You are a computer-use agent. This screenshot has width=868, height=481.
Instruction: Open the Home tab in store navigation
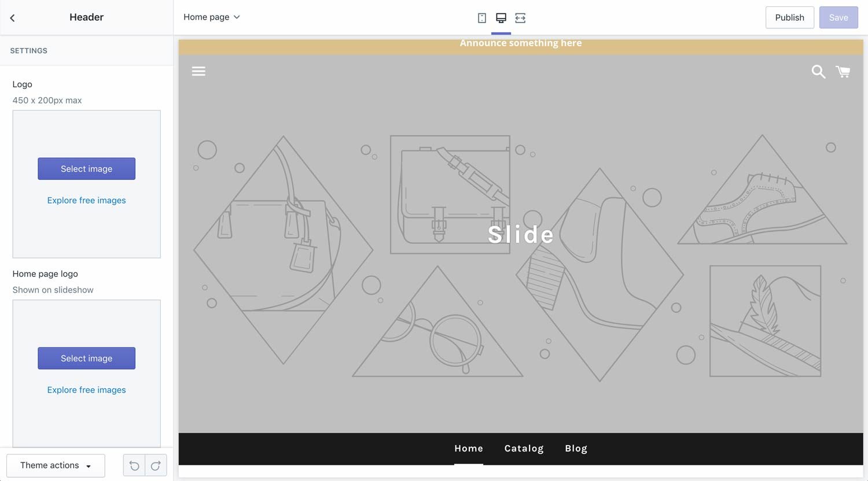point(469,449)
